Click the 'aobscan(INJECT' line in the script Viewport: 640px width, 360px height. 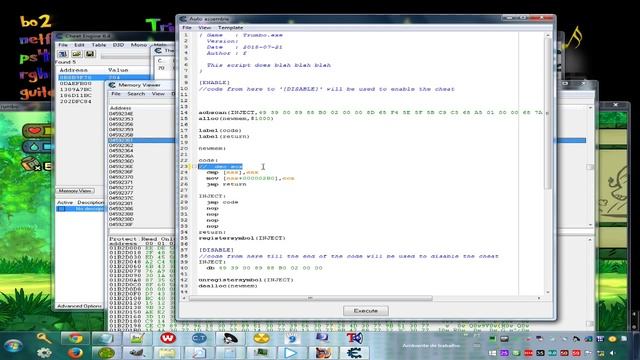[371, 113]
